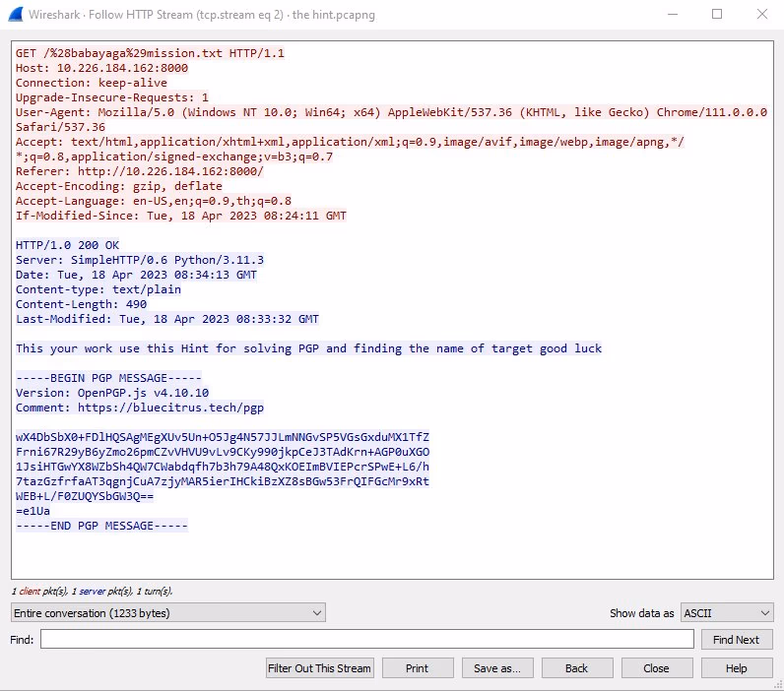This screenshot has width=784, height=691.
Task: Click the Print button
Action: click(418, 668)
